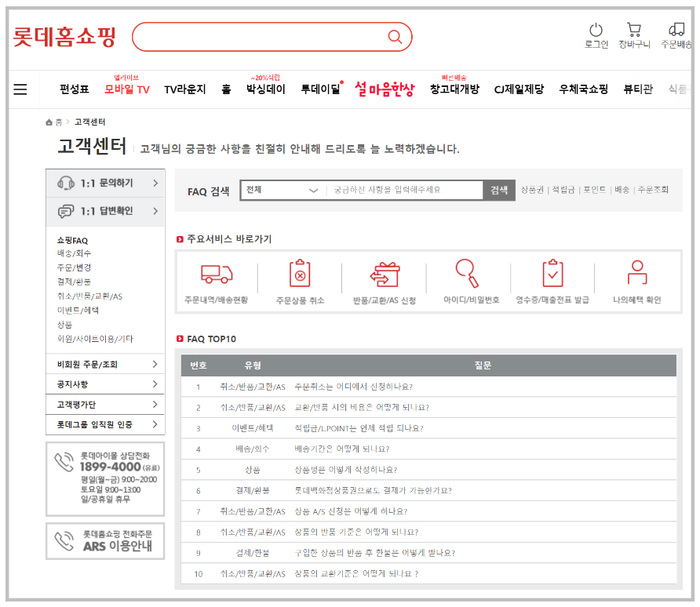Screen dimensions: 700x607
Task: Open 반품/교환/AS 신청 gift box icon
Action: pyautogui.click(x=385, y=274)
